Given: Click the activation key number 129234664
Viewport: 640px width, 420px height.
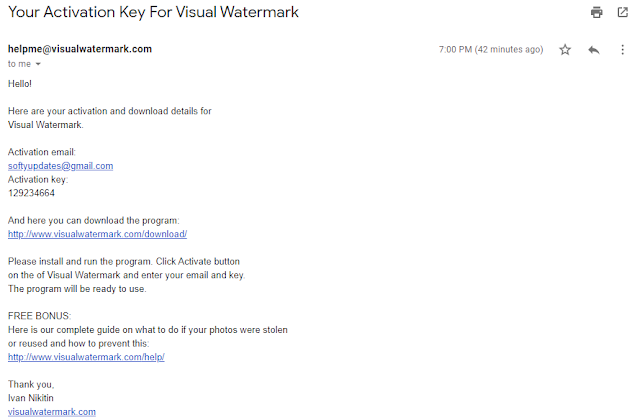Looking at the screenshot, I should click(x=31, y=193).
